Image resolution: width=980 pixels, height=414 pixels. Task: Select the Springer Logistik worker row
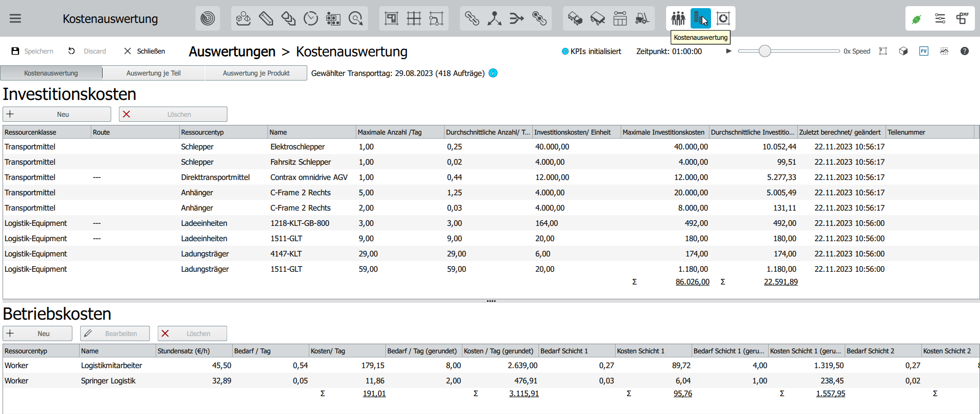490,380
